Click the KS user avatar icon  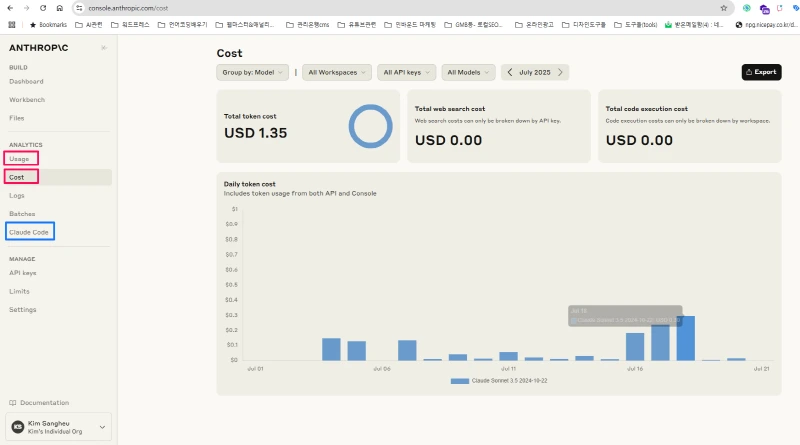tap(17, 427)
